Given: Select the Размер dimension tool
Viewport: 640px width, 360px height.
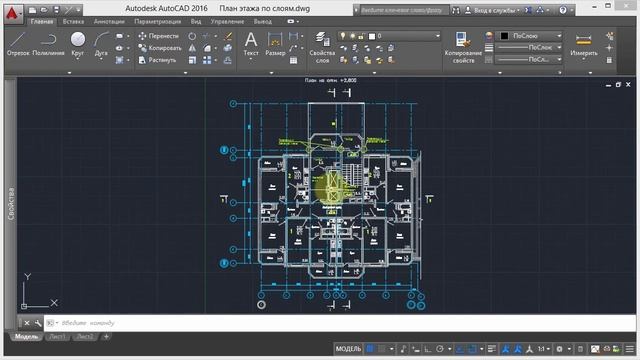Looking at the screenshot, I should point(275,44).
